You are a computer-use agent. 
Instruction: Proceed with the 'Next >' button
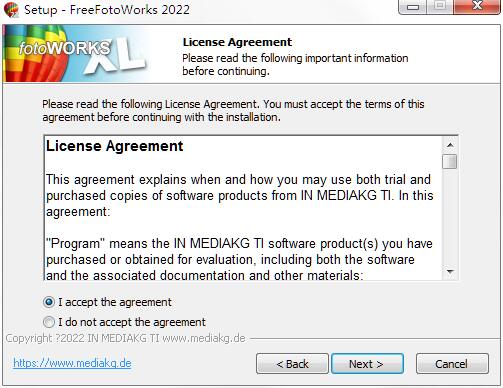(367, 364)
